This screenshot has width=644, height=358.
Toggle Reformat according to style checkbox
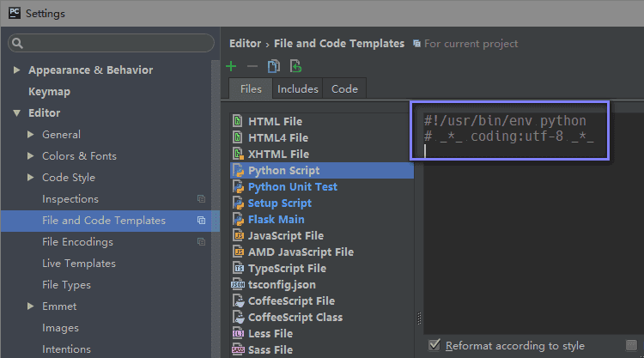pos(434,345)
